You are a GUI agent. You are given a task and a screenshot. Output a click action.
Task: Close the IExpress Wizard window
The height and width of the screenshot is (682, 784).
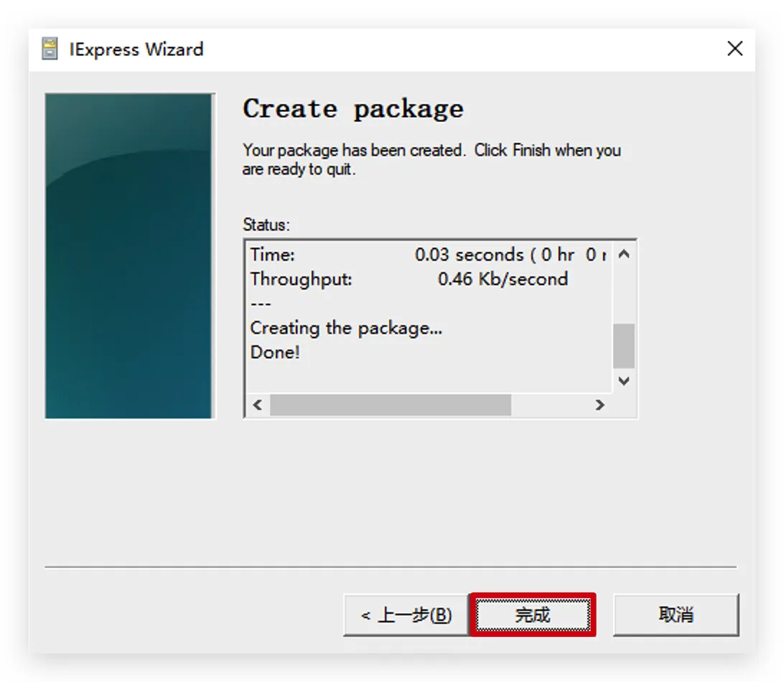tap(734, 49)
